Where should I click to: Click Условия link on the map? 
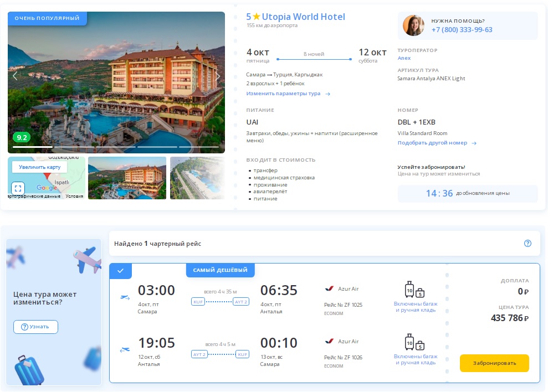click(x=74, y=197)
